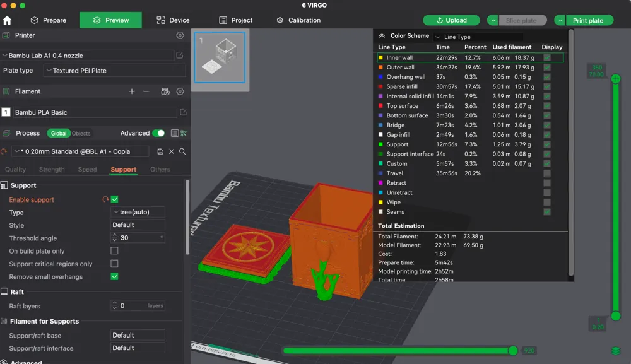631x364 pixels.
Task: Open printer settings gear icon
Action: tap(180, 35)
